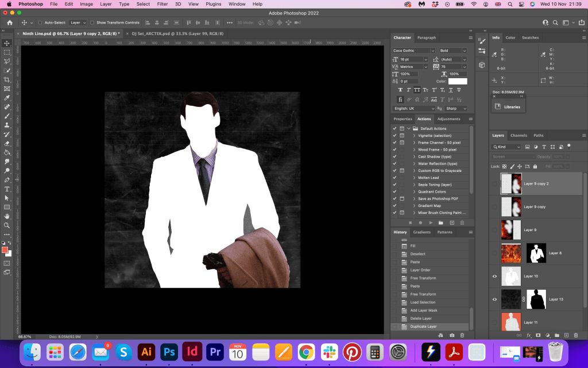Open the Coco Gothic font dropdown
This screenshot has width=588, height=368.
413,51
